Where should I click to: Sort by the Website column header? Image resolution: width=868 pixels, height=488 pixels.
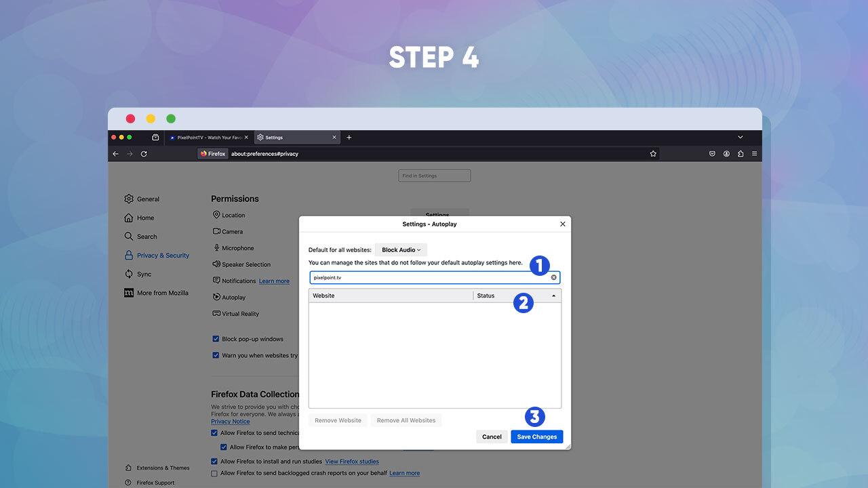[x=391, y=296]
